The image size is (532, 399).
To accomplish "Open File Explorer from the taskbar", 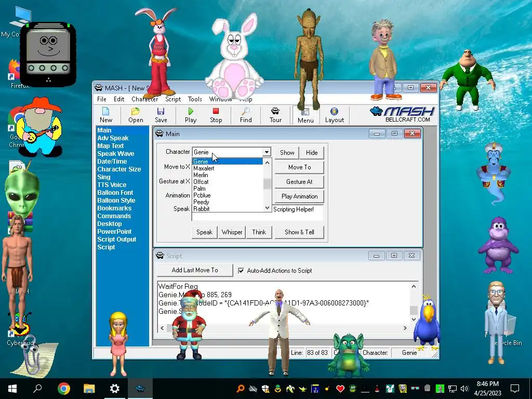I will [89, 389].
